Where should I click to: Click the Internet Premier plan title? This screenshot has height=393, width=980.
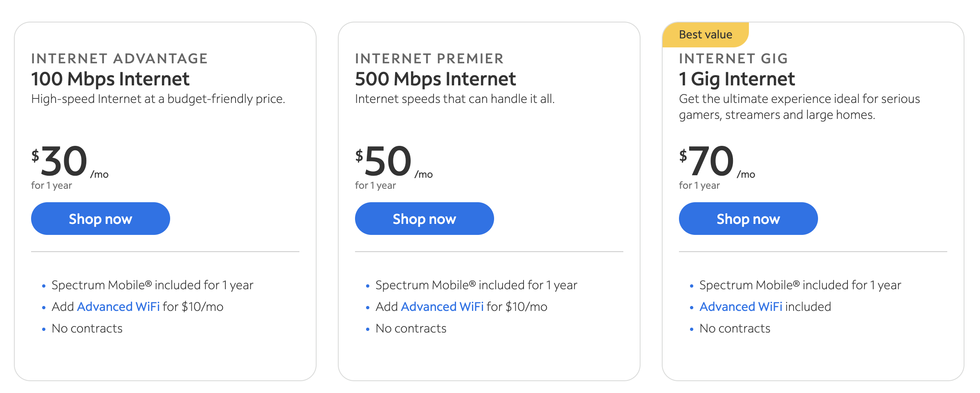pyautogui.click(x=429, y=58)
